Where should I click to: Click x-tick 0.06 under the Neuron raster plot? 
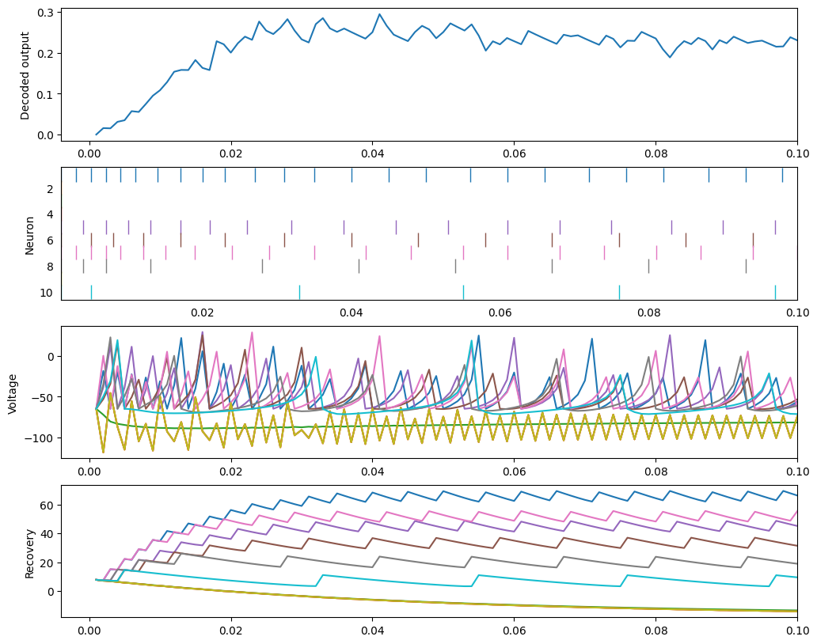coord(500,313)
